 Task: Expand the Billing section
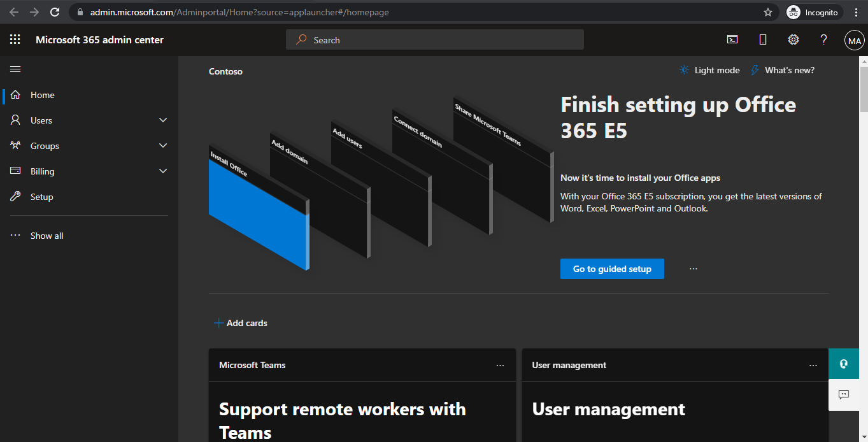[x=162, y=171]
